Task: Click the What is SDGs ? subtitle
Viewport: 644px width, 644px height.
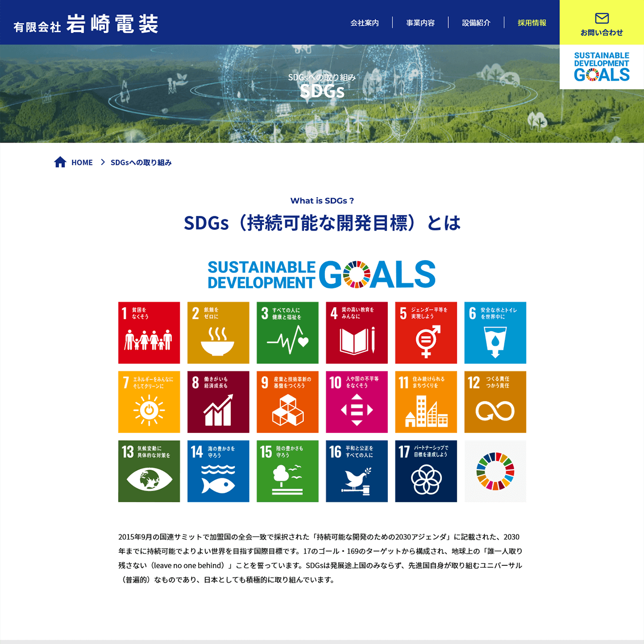Action: pyautogui.click(x=322, y=201)
